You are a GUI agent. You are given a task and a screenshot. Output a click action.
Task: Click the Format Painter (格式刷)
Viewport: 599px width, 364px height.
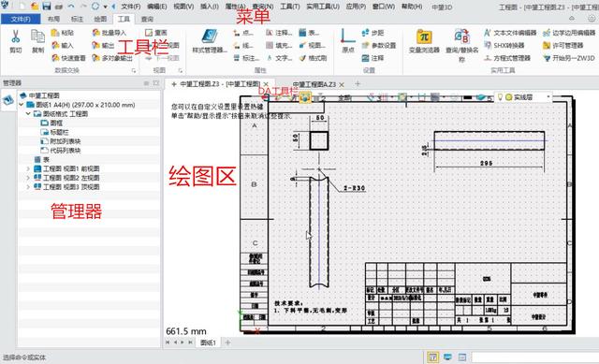313,58
